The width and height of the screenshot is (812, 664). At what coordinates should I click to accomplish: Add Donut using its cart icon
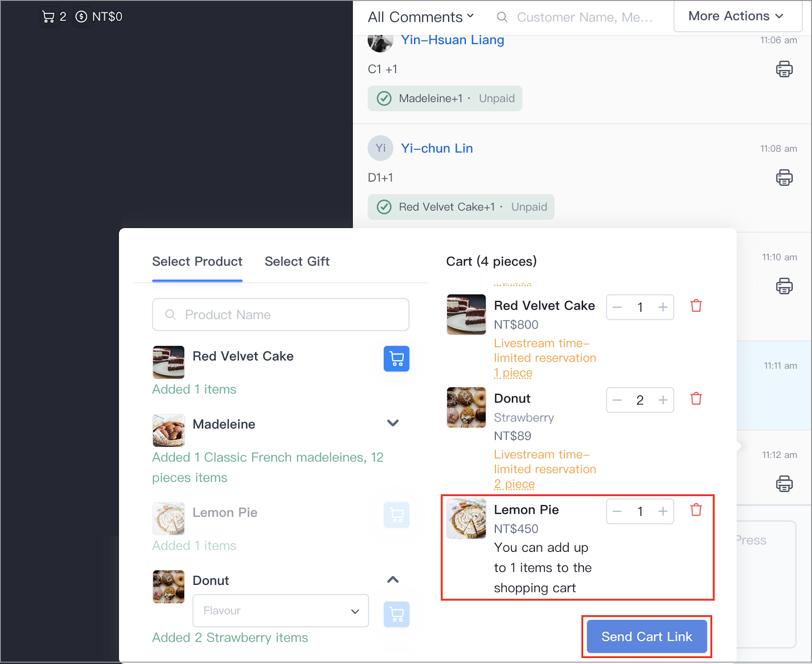pyautogui.click(x=396, y=614)
